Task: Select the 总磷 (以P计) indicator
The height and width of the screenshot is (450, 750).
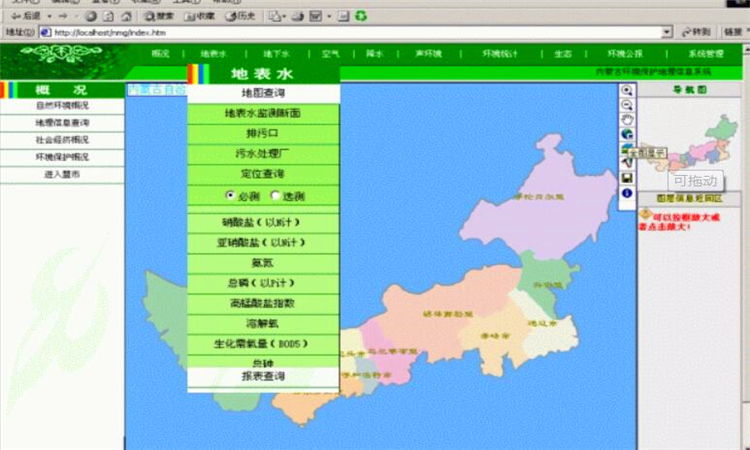Action: [264, 284]
